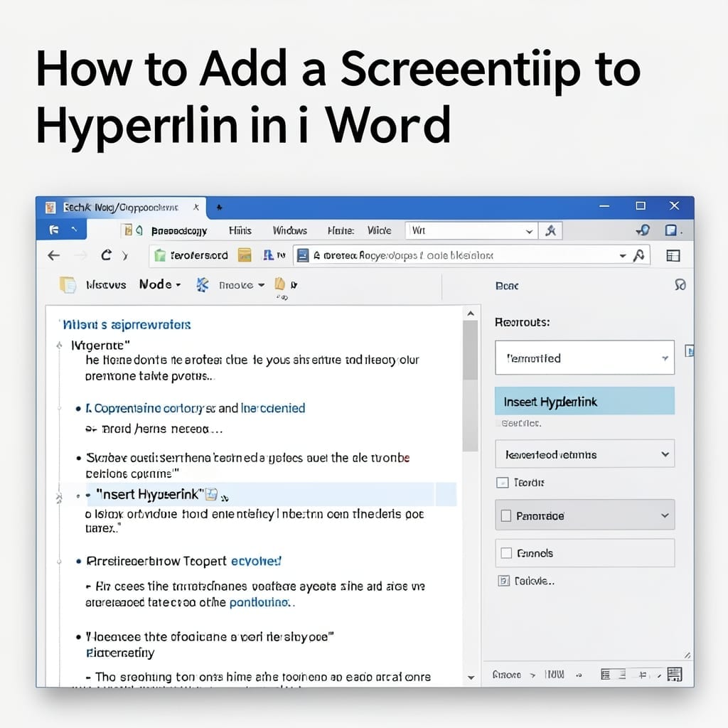Open the first side-panel dropdown under Reorouts
The width and height of the screenshot is (728, 728).
click(x=584, y=358)
